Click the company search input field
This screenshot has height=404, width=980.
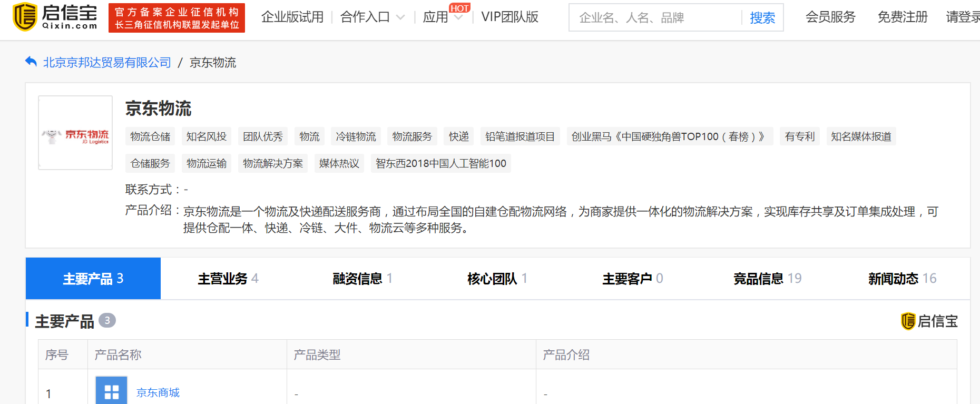(655, 18)
